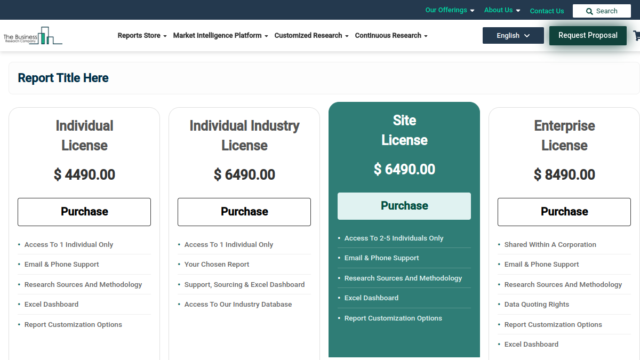Click Site License 'Email & Phone Support' item
The height and width of the screenshot is (360, 640).
click(381, 258)
